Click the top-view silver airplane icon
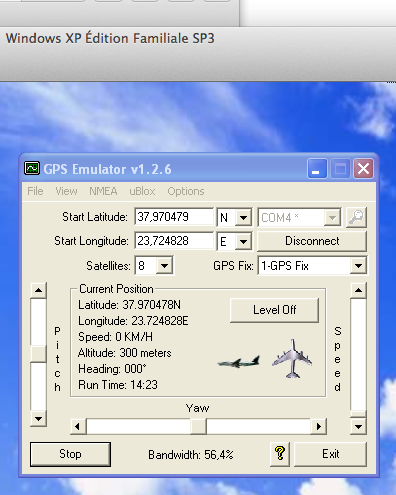 (x=292, y=359)
